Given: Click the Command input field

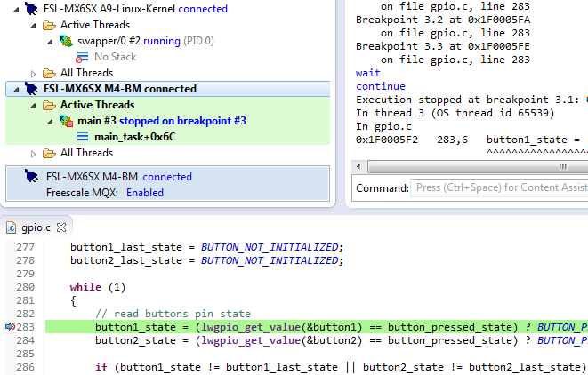Looking at the screenshot, I should point(499,187).
